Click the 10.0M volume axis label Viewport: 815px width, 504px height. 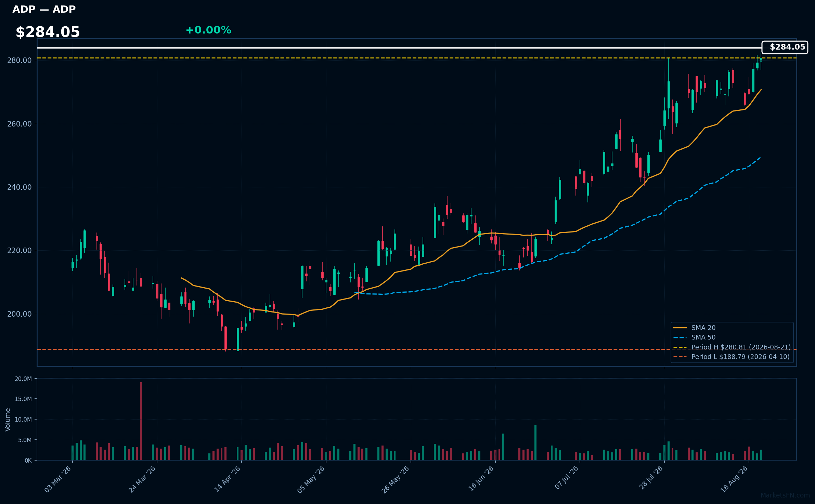(23, 420)
